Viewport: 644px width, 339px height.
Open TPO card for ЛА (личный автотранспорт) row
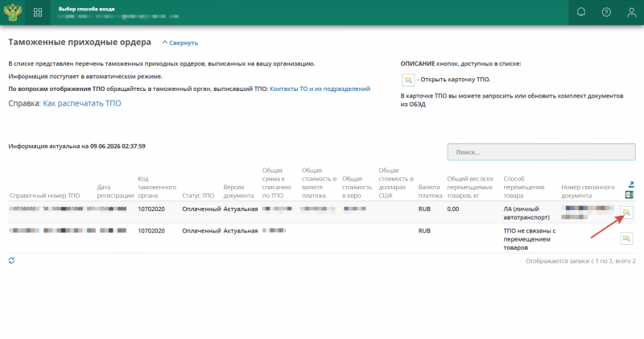pos(626,213)
